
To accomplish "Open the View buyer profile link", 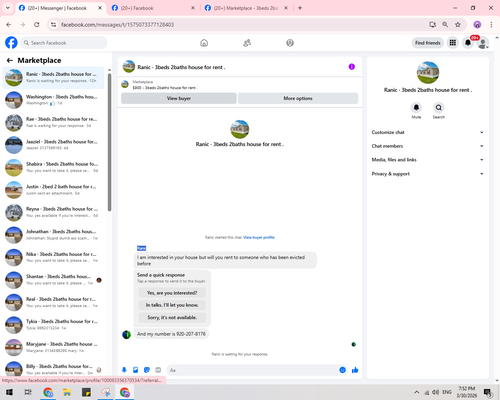I will coord(259,237).
